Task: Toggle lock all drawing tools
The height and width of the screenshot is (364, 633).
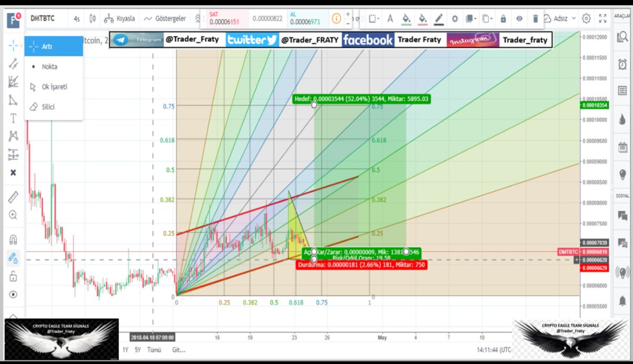Action: (13, 276)
